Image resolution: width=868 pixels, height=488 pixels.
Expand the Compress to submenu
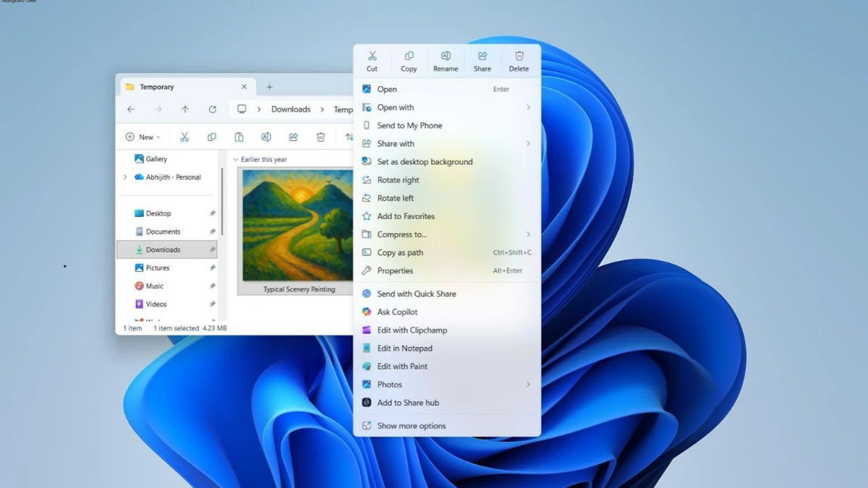click(x=447, y=234)
